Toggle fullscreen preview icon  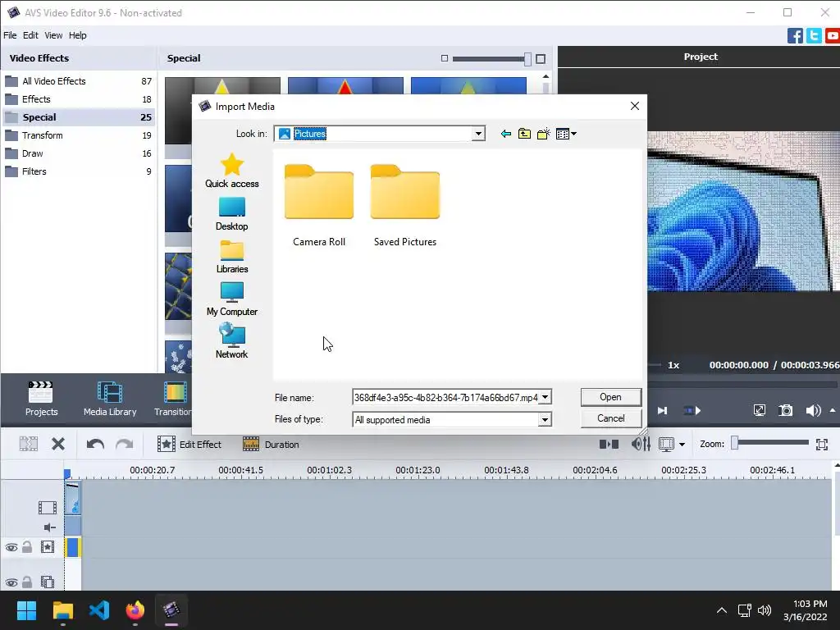click(x=759, y=410)
